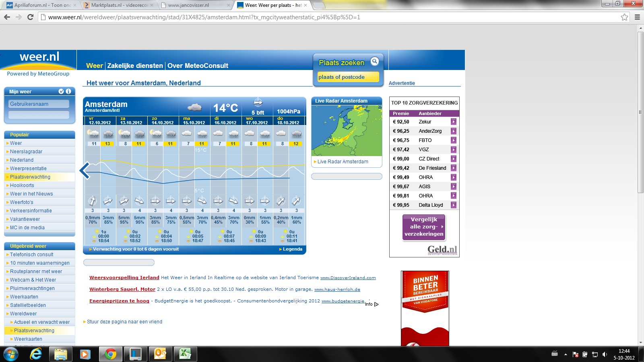Click the search magnifier icon in Plaats zoeken
The width and height of the screenshot is (644, 362).
tap(375, 61)
